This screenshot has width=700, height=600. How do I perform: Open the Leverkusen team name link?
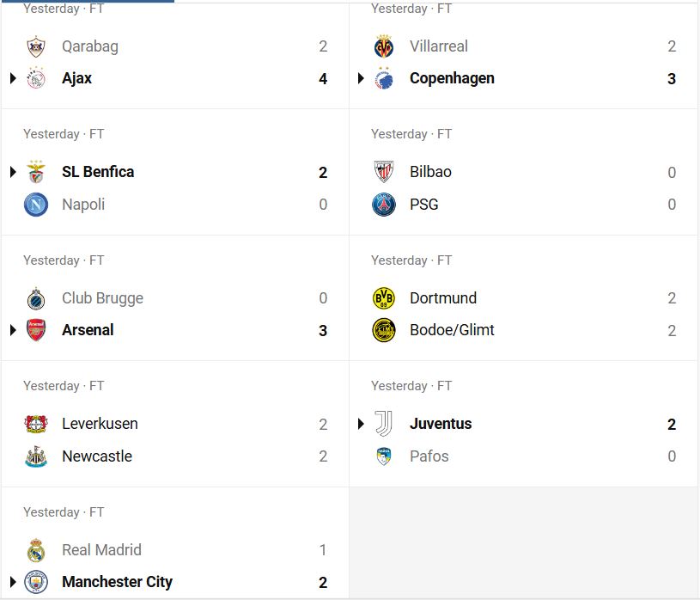100,424
